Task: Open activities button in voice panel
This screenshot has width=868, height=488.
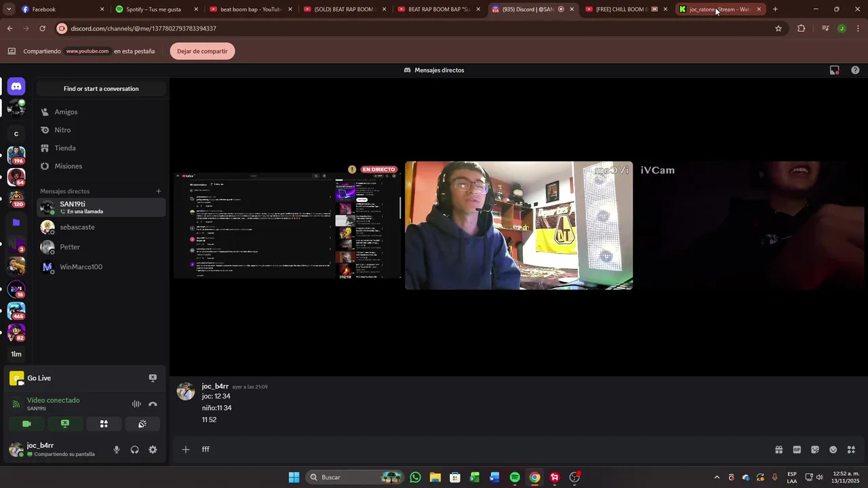Action: (104, 424)
